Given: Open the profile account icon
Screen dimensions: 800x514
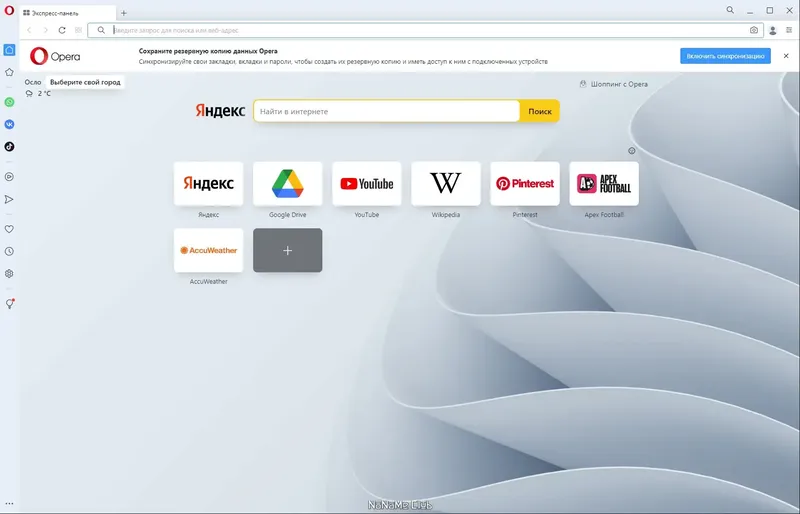Looking at the screenshot, I should point(772,31).
